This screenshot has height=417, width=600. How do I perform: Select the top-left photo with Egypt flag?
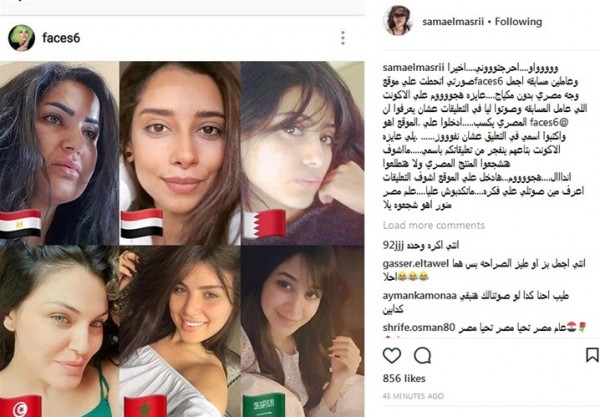[x=59, y=153]
